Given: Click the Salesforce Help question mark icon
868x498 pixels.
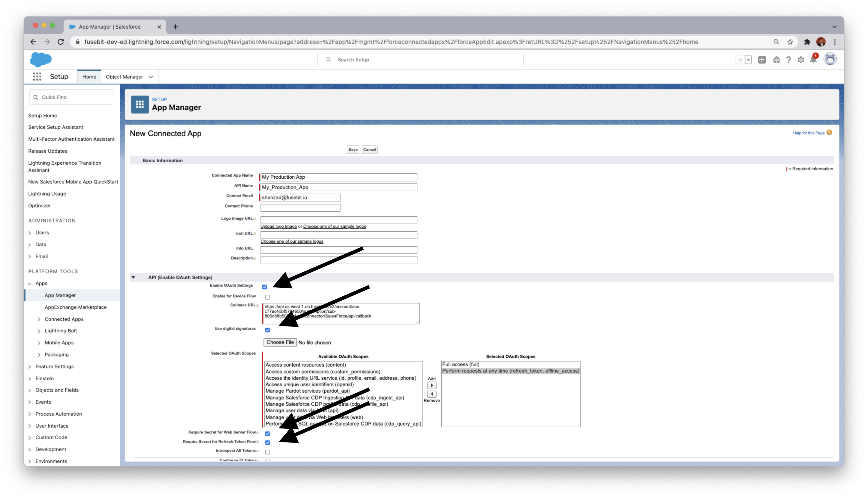Looking at the screenshot, I should point(788,60).
